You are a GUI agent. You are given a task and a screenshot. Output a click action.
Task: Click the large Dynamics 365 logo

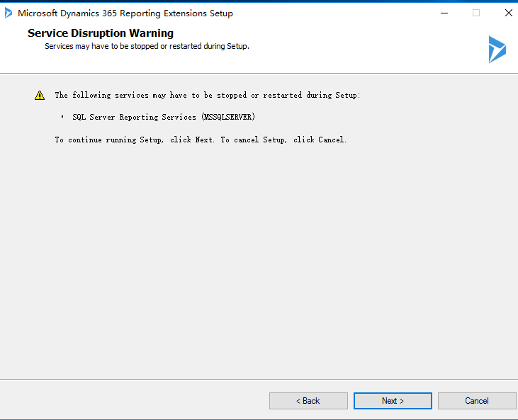click(497, 49)
